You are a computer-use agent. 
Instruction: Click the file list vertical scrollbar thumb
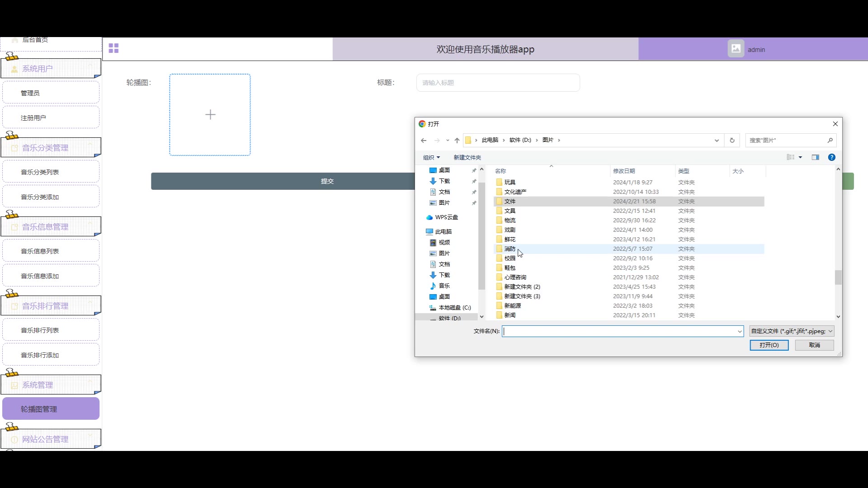(838, 277)
